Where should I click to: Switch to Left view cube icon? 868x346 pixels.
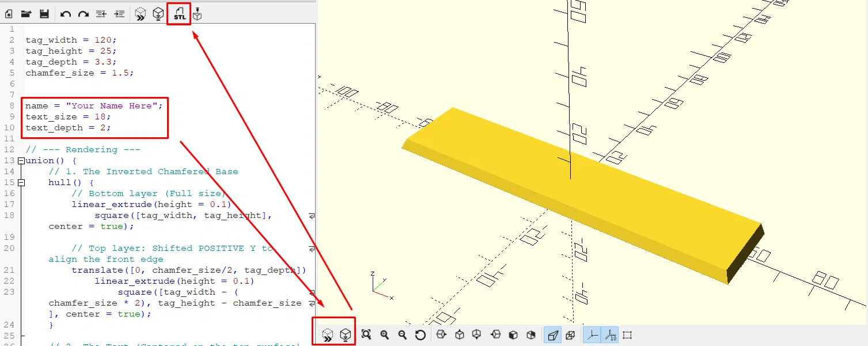495,335
